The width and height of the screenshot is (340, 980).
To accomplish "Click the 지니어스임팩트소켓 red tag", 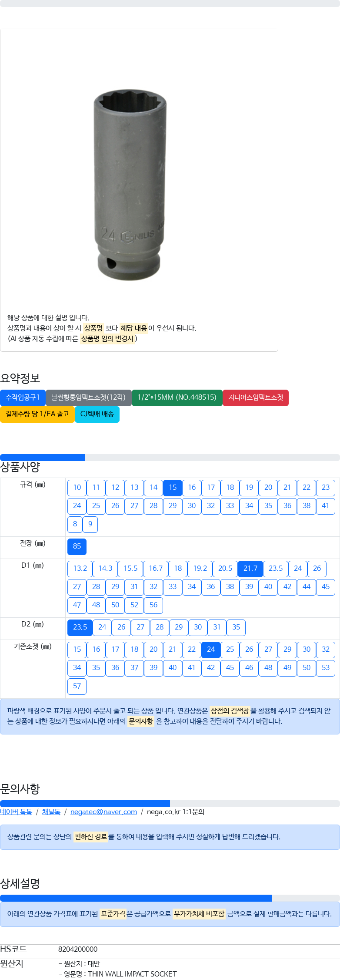I will (x=256, y=397).
